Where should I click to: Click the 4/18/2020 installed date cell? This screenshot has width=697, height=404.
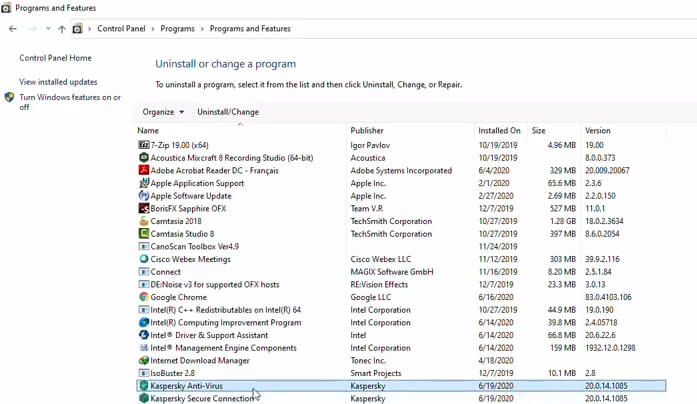point(496,360)
